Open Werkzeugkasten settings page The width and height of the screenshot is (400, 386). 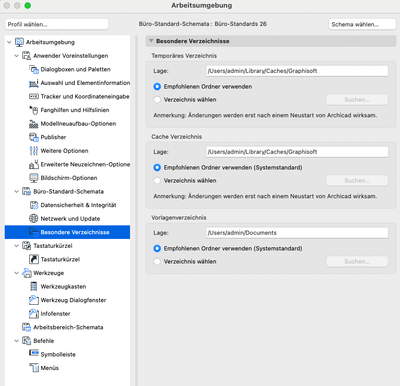click(x=63, y=287)
